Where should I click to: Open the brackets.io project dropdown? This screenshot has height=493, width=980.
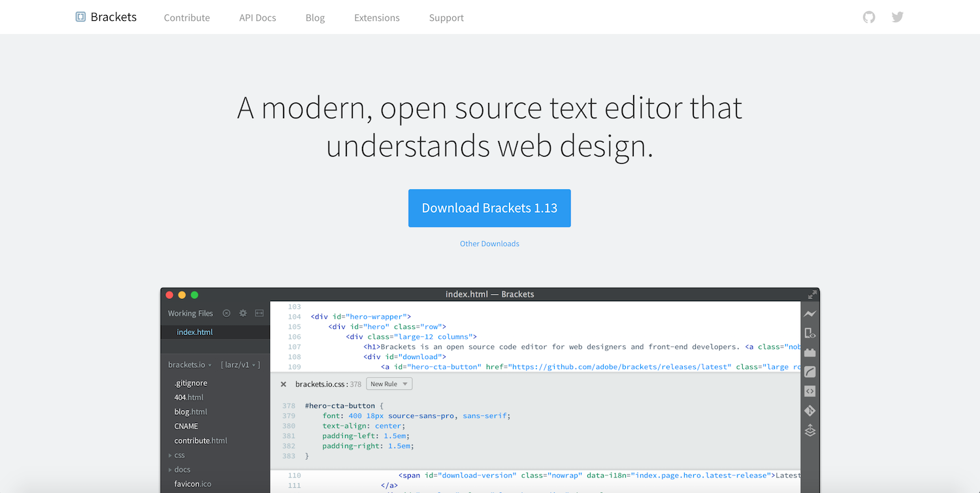(189, 365)
